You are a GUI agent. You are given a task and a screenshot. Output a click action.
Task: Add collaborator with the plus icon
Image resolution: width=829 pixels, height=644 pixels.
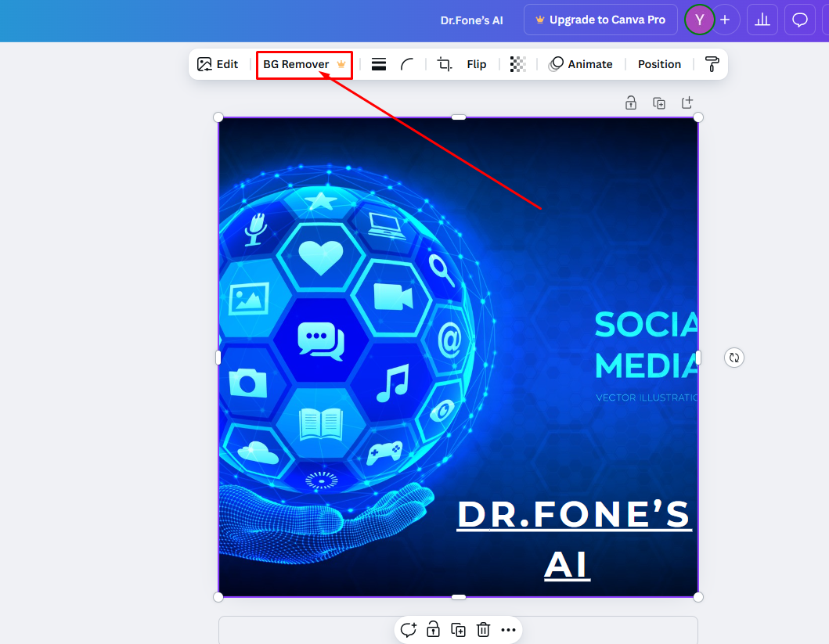coord(725,20)
